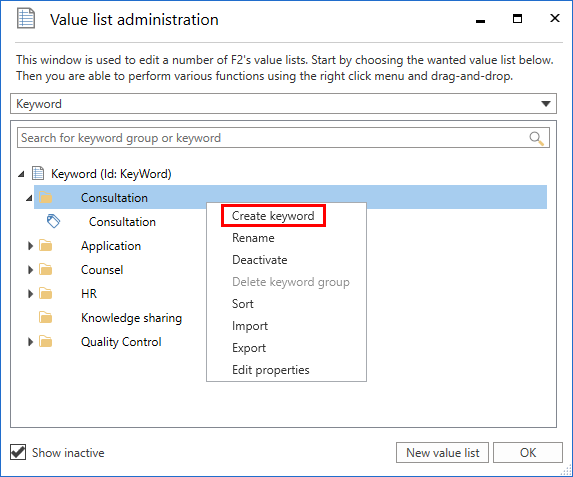
Task: Click the Application folder icon
Action: pyautogui.click(x=46, y=246)
